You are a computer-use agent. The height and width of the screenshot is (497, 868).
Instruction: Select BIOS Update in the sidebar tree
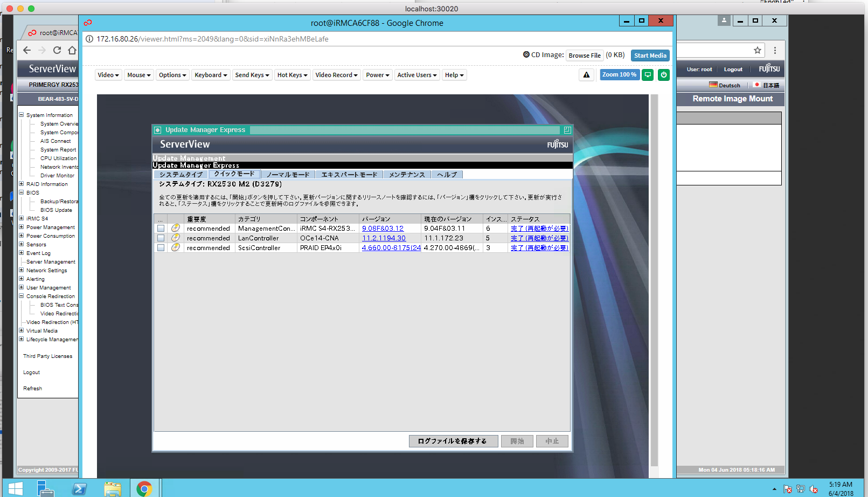tap(56, 210)
